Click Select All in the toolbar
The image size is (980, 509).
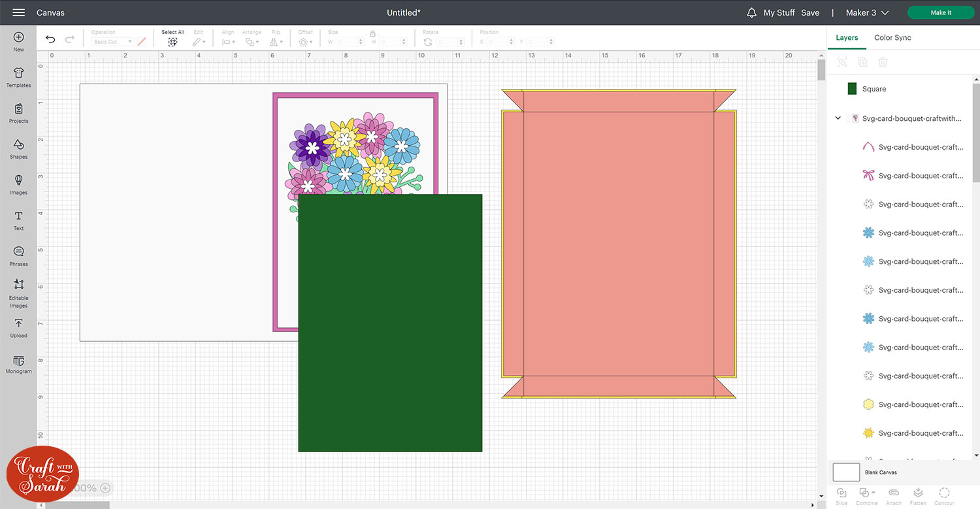pyautogui.click(x=172, y=38)
